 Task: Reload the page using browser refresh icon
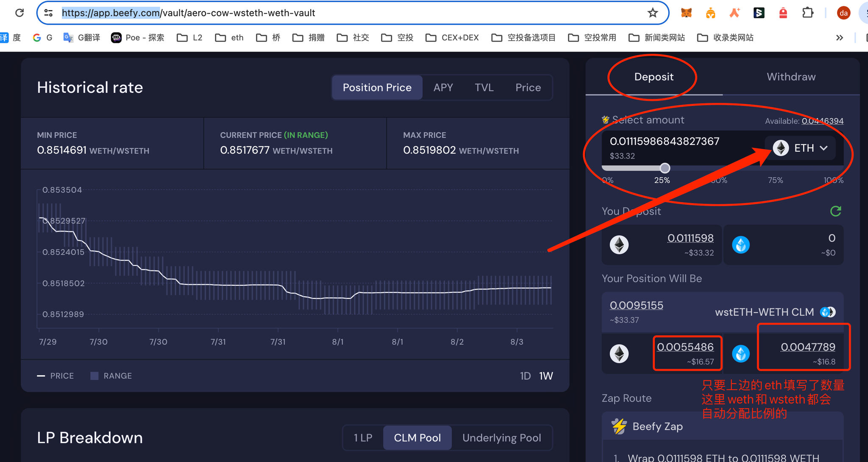tap(19, 13)
